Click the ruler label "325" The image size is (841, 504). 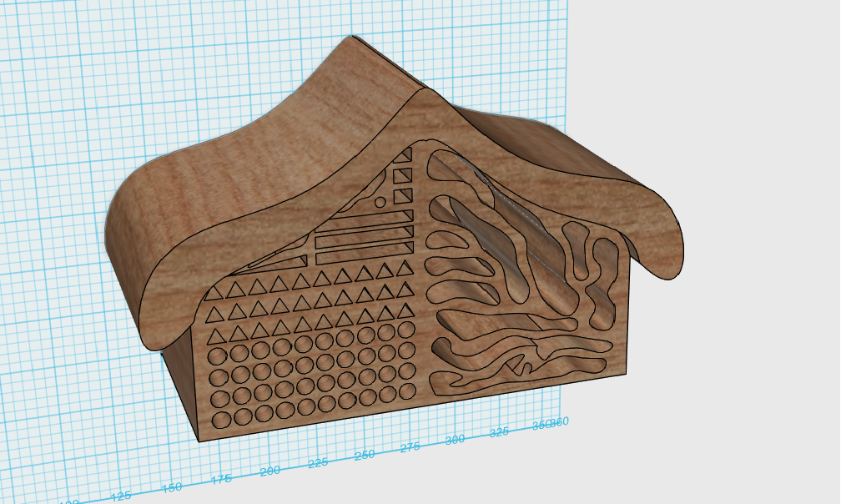(499, 432)
